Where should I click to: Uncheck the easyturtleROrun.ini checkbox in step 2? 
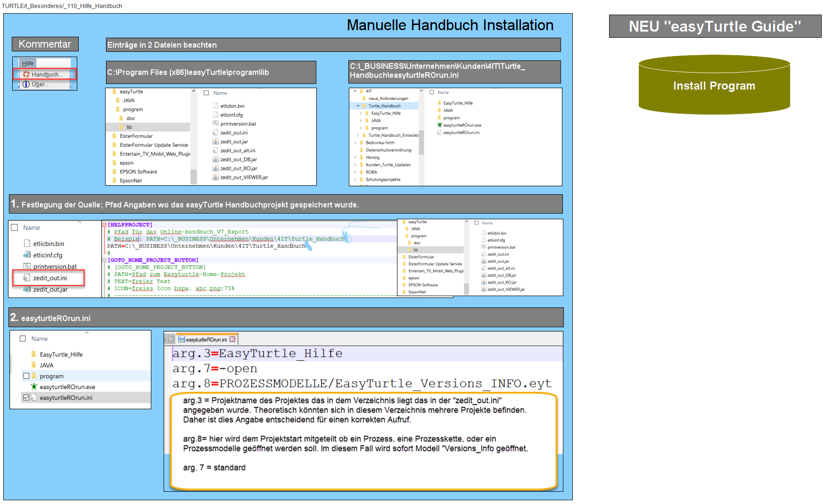pos(26,397)
